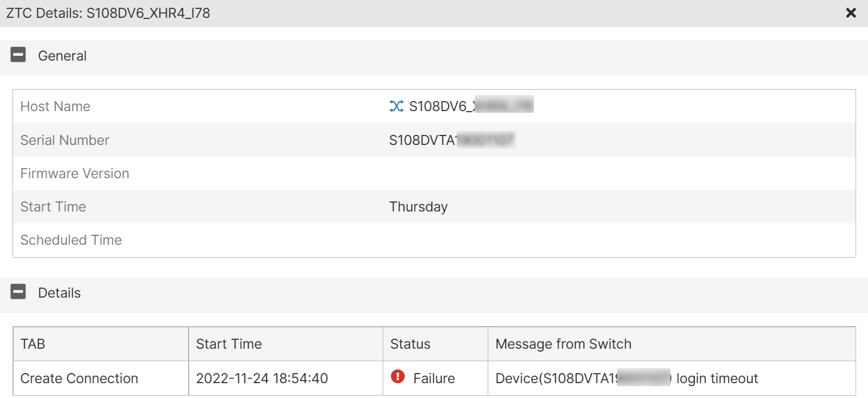The image size is (868, 398).
Task: Click the Scheduled Time row
Action: 71,240
